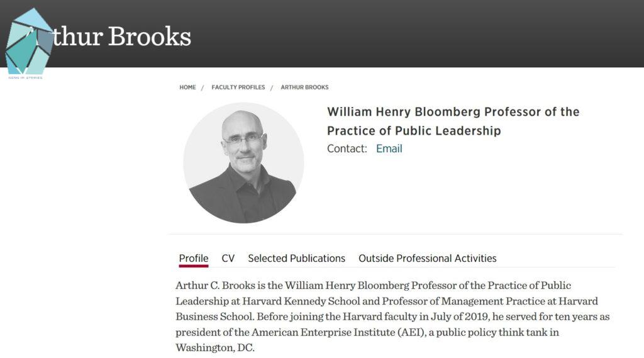Switch to the Profile tab

point(194,258)
